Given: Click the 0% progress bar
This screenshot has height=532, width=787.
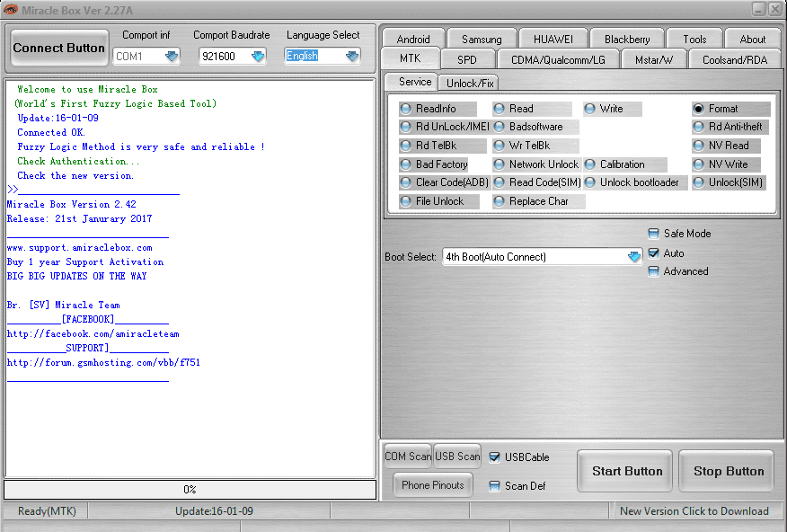Looking at the screenshot, I should (190, 490).
